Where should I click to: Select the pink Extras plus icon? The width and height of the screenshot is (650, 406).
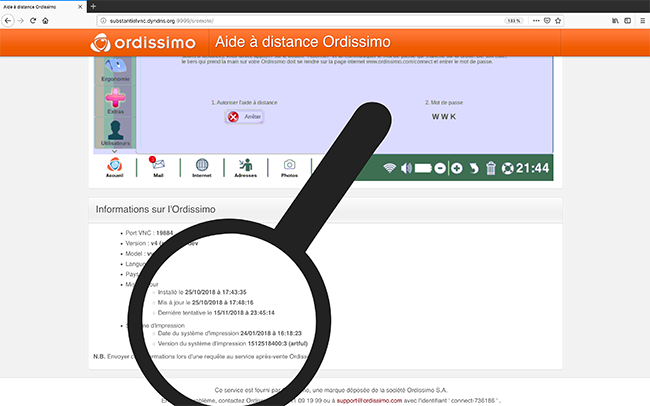(115, 102)
